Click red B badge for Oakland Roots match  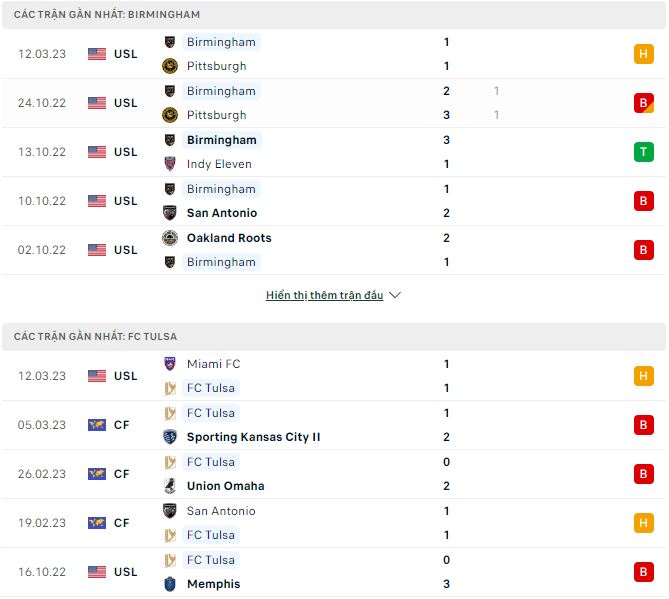pos(644,250)
